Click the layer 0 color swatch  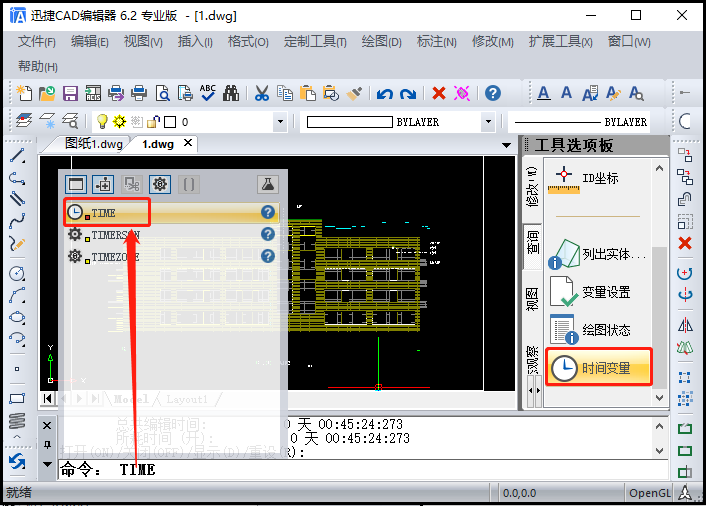[x=170, y=122]
